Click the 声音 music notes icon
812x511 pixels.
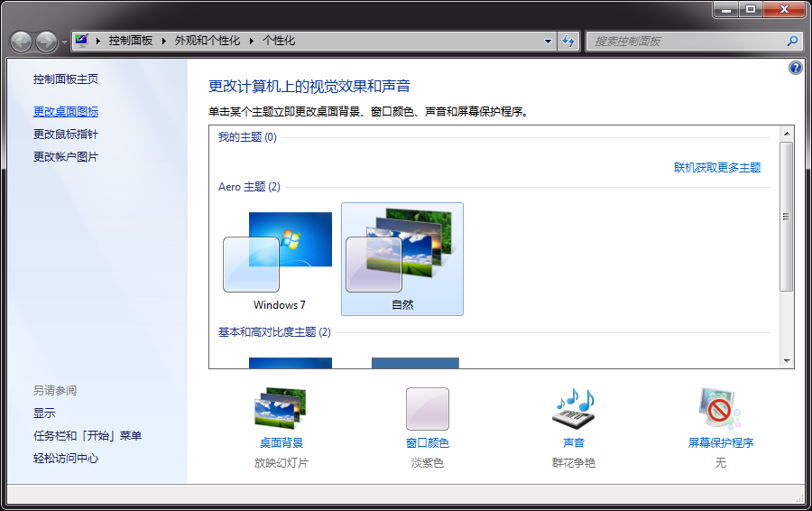[x=574, y=408]
